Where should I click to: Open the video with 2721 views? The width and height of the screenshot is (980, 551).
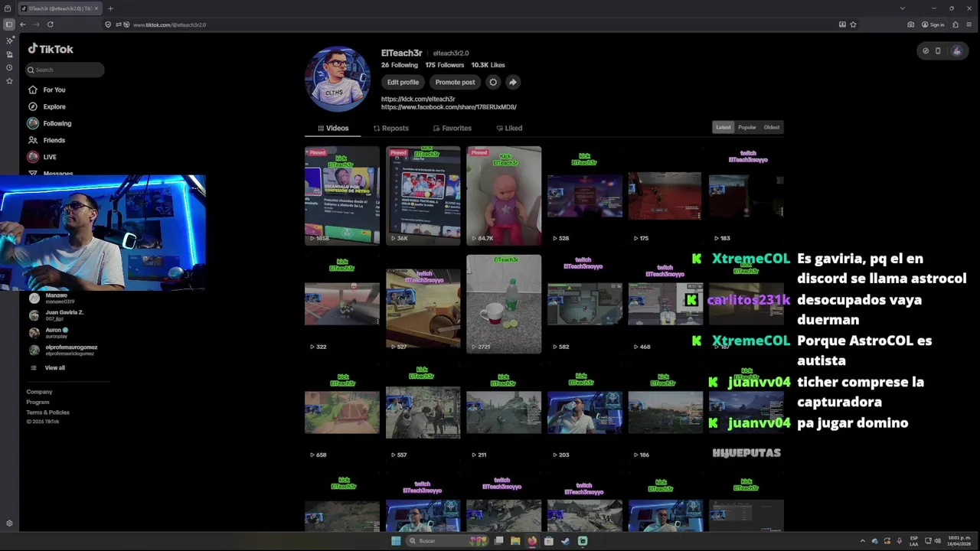[504, 305]
